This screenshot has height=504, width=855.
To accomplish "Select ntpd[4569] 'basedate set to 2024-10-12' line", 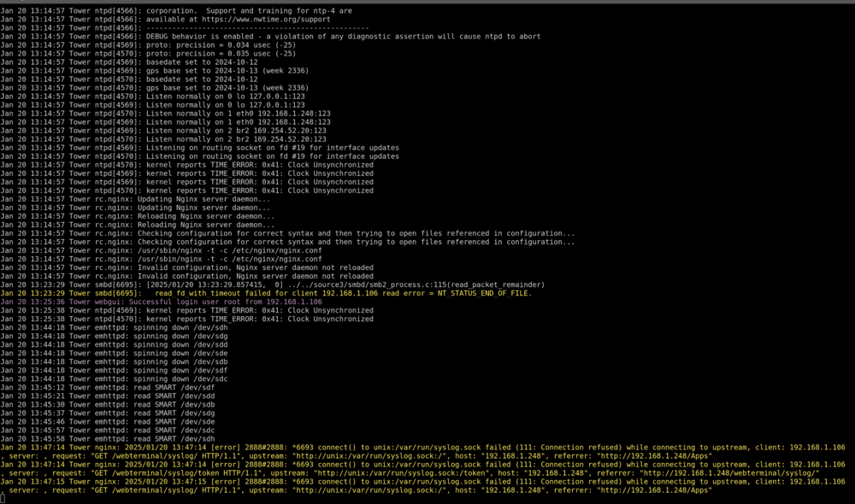I will (x=129, y=62).
